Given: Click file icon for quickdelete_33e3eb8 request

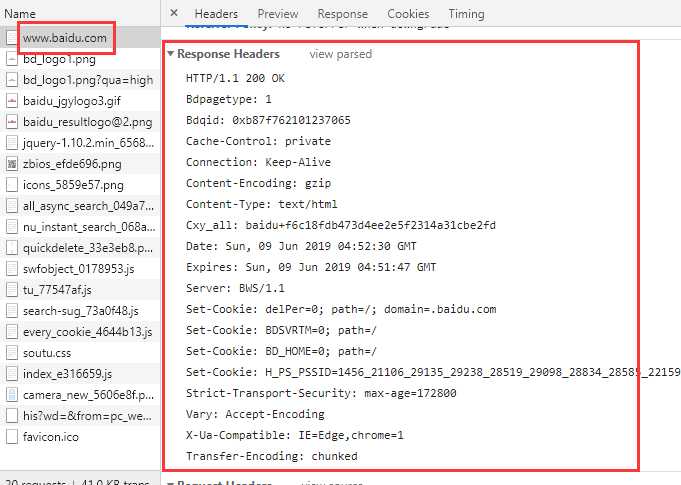Looking at the screenshot, I should [x=12, y=248].
